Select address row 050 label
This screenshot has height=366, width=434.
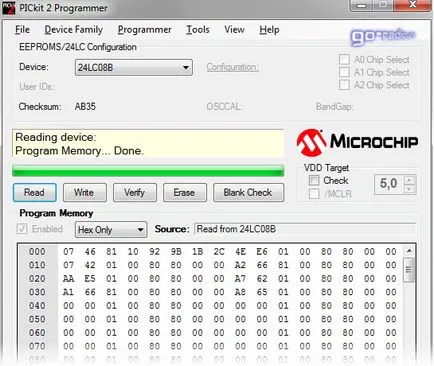(37, 319)
